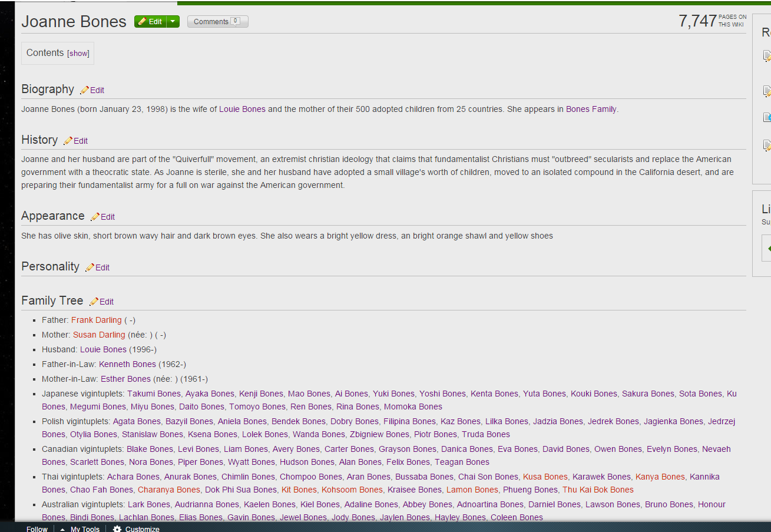Open the Adnoartina Bones link
This screenshot has height=532, width=771.
(x=490, y=504)
